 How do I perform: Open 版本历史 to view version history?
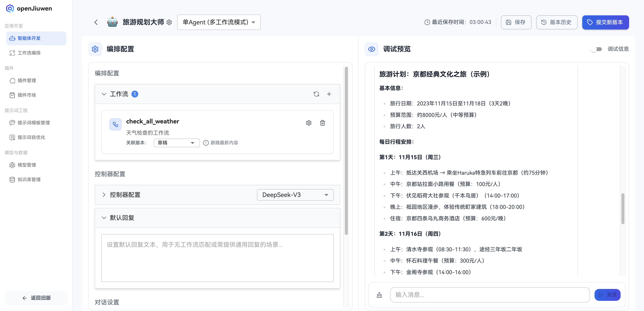[557, 22]
